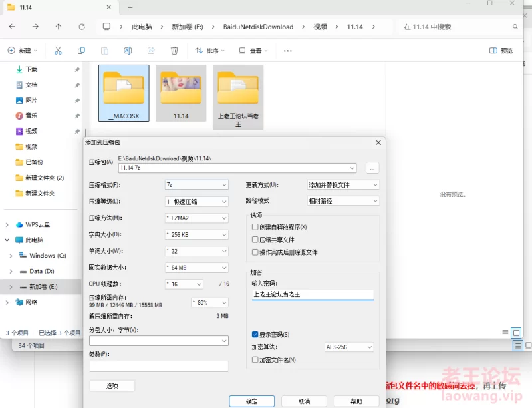Screen dimensions: 532x408
Task: Expand the 网络 tree node
Action: (x=7, y=302)
